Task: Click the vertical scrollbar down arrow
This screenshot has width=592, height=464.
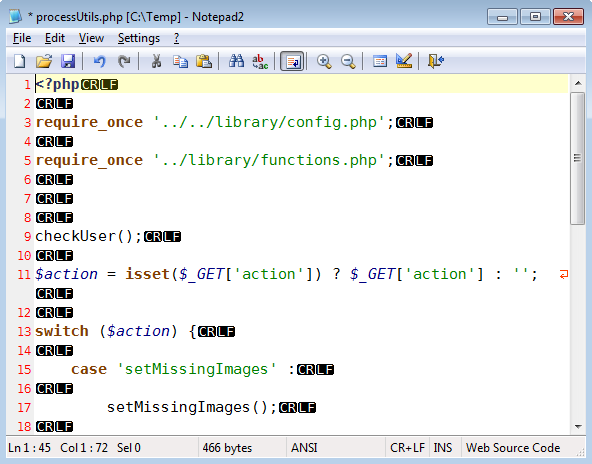Action: (x=578, y=427)
